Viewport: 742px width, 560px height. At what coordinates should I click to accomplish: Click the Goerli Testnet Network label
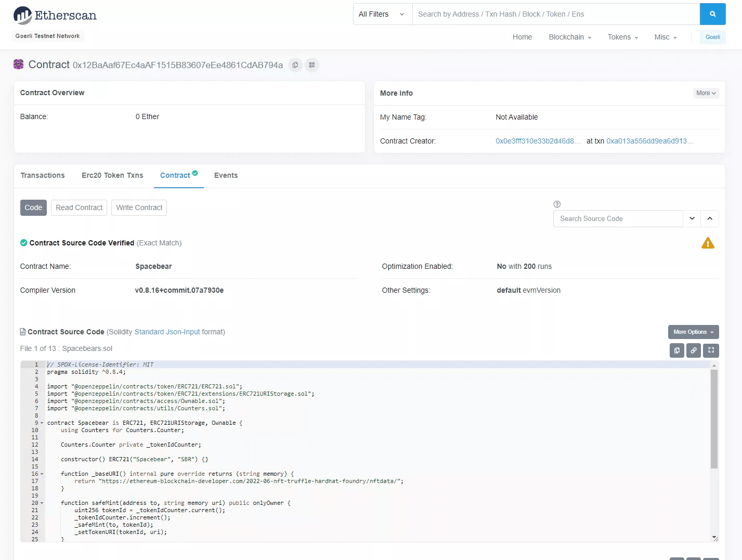pyautogui.click(x=48, y=36)
